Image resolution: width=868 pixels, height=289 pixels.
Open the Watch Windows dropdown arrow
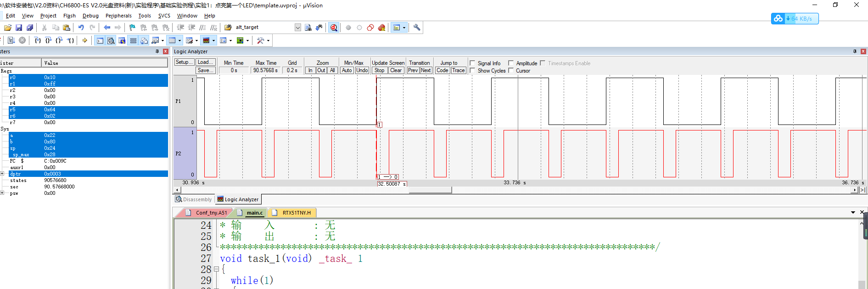tap(163, 40)
